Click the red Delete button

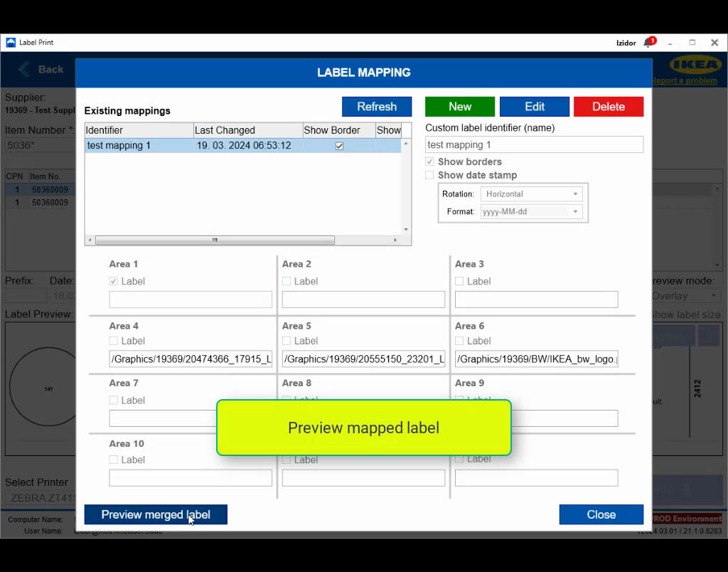point(609,107)
